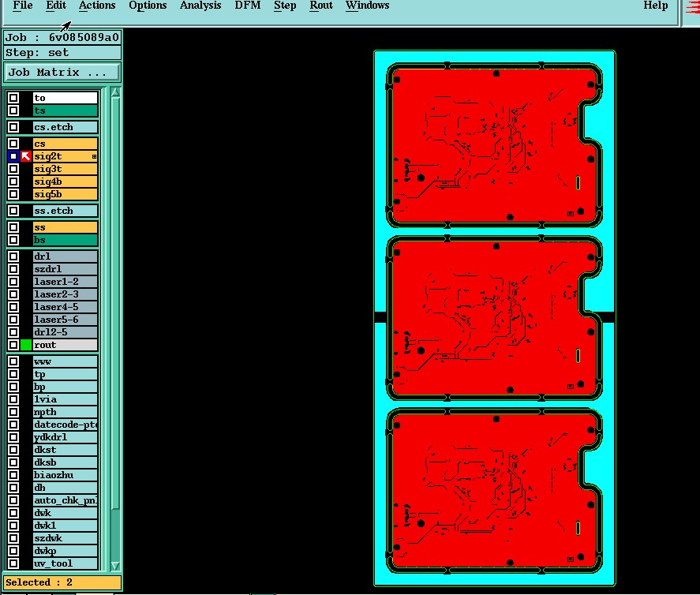Viewport: 700px width, 595px height.
Task: Select the bp layer name
Action: click(66, 387)
